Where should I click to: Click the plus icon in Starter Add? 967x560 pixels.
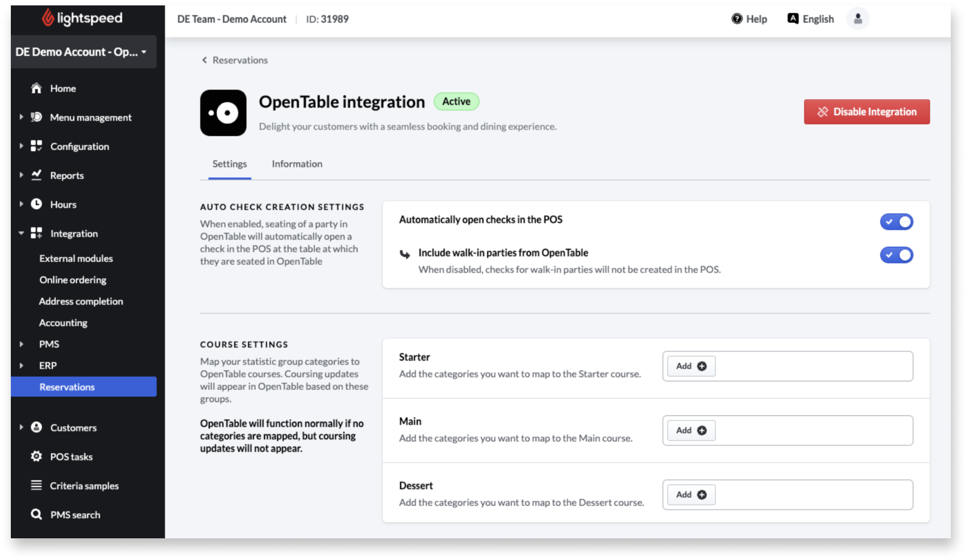pos(702,366)
